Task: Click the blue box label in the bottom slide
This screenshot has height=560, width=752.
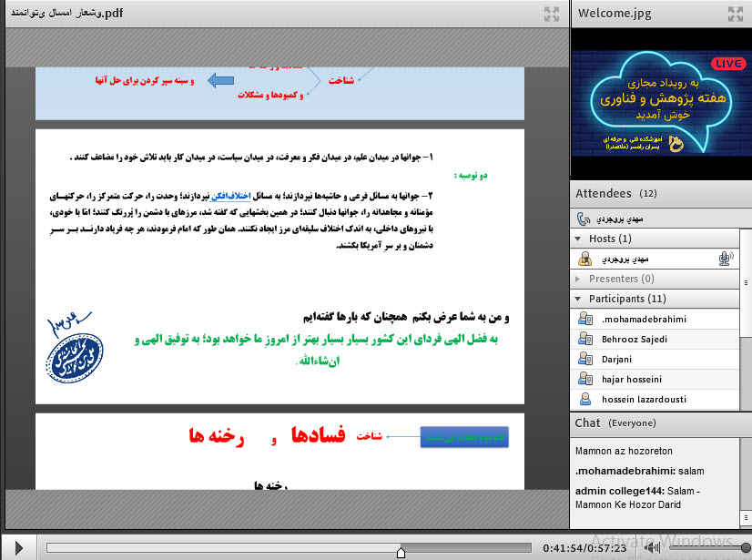Action: pyautogui.click(x=464, y=437)
